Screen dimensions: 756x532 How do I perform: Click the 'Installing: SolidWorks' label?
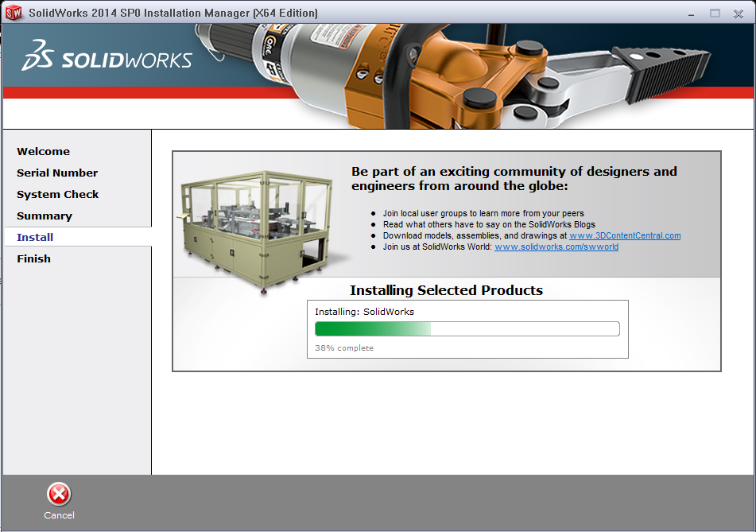(x=365, y=312)
